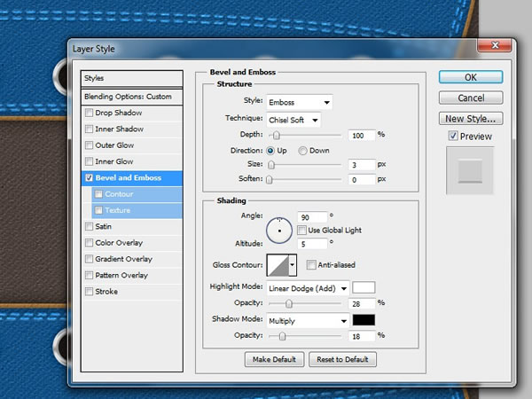532x399 pixels.
Task: Open the Shadow Mode dropdown
Action: tap(308, 321)
